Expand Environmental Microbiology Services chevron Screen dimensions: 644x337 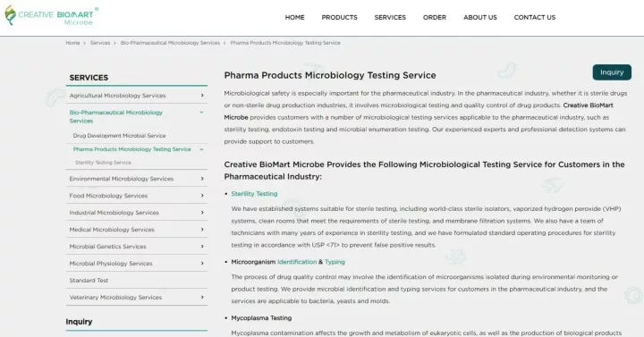(x=202, y=179)
